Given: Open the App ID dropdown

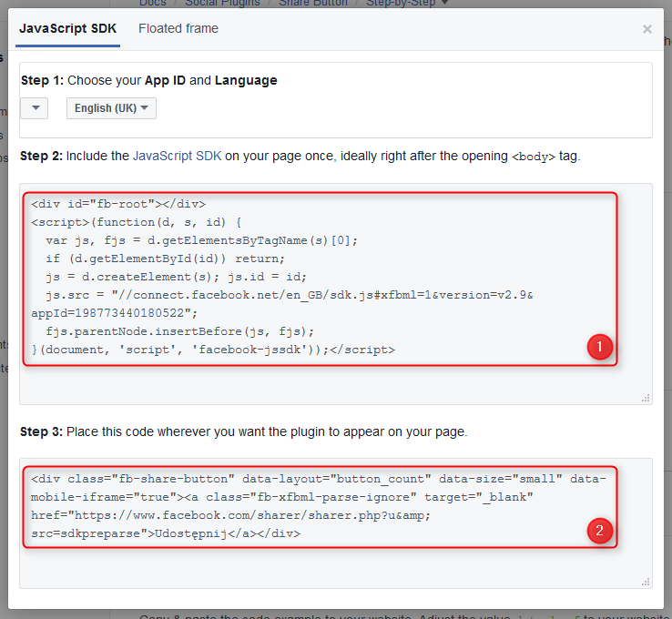Looking at the screenshot, I should [x=35, y=108].
